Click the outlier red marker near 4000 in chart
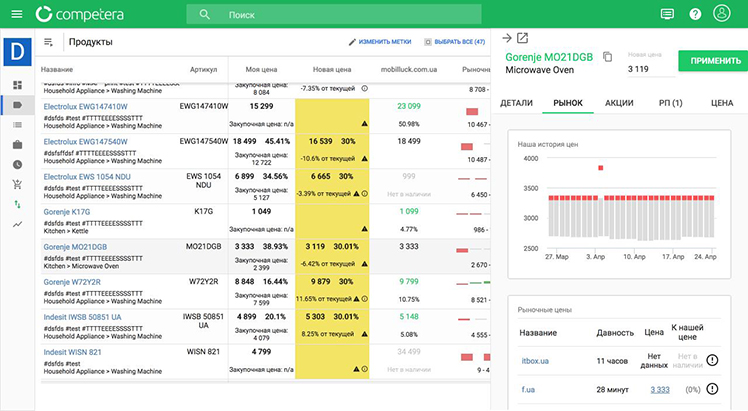Screen dimensions: 748x411 (601, 168)
